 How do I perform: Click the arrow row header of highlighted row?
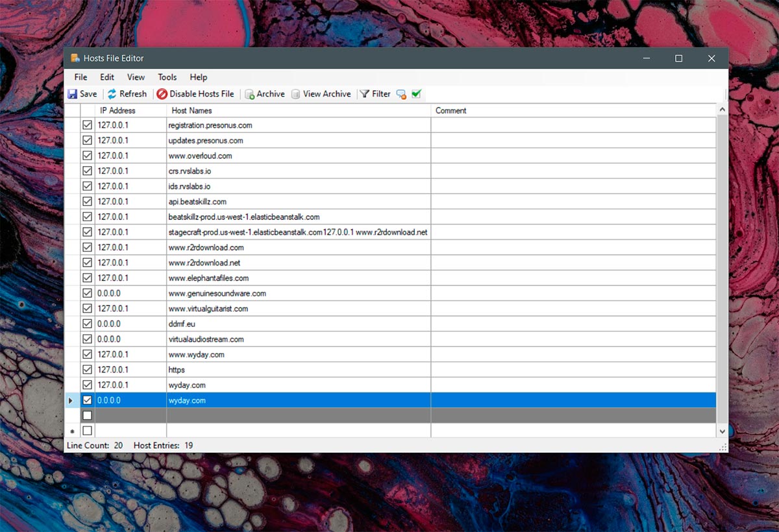(x=72, y=400)
